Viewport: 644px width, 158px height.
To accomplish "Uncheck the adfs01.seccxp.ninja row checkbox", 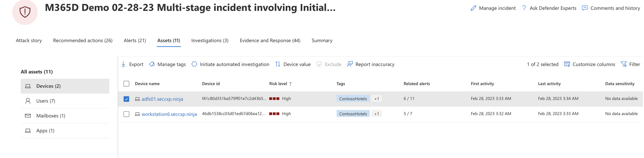I will point(126,99).
